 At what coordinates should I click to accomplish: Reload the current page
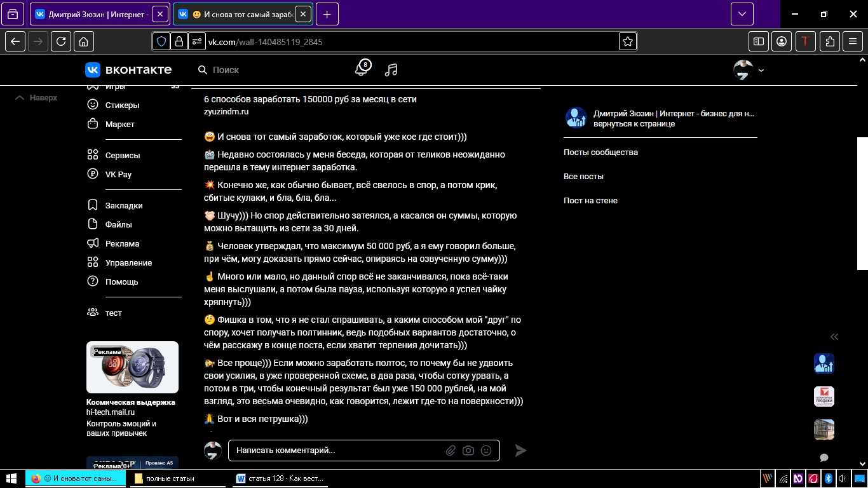click(x=61, y=41)
